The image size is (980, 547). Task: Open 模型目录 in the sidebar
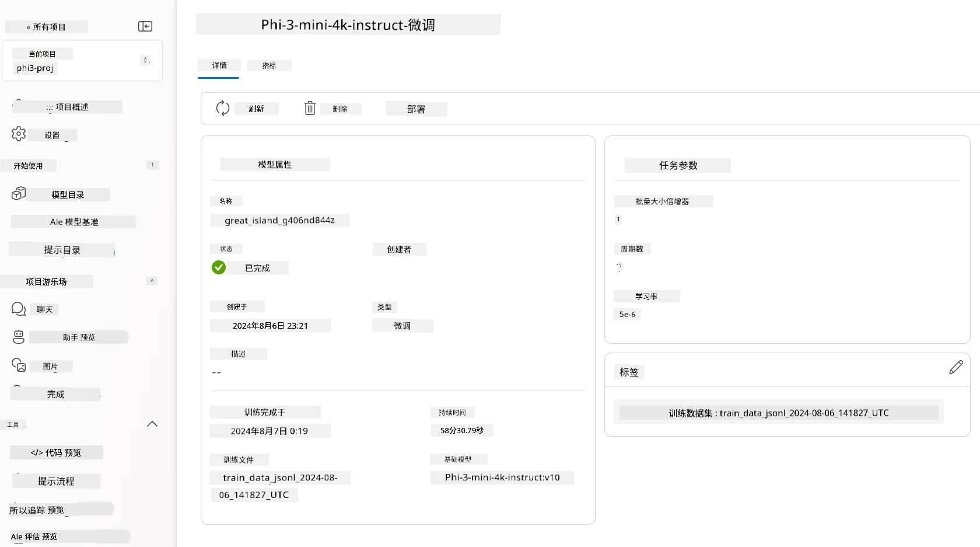68,194
